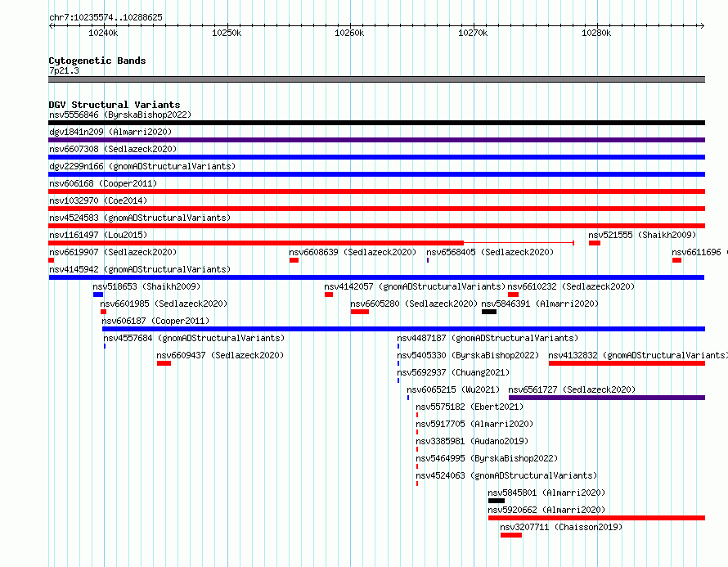Click the nsv606168 (Cooper2011) label
The width and height of the screenshot is (728, 567).
click(103, 183)
